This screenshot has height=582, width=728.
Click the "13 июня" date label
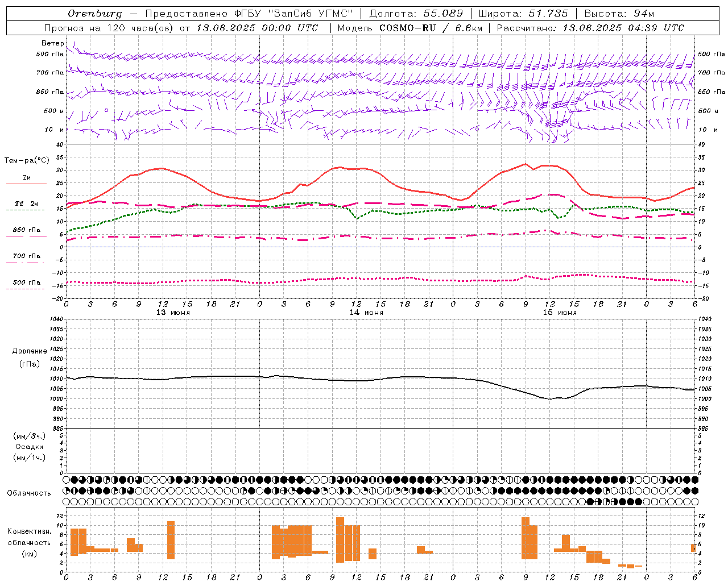pyautogui.click(x=173, y=313)
